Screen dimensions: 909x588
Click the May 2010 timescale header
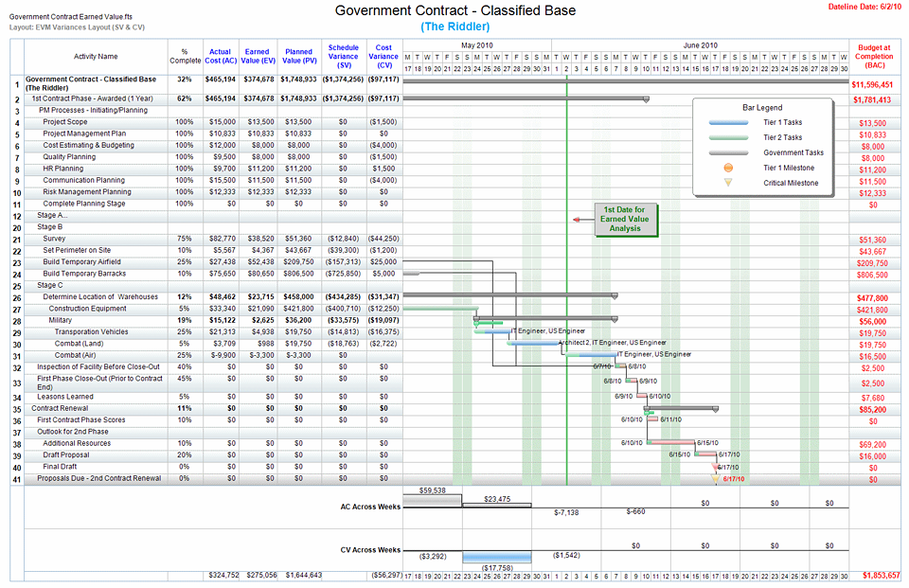coord(476,45)
